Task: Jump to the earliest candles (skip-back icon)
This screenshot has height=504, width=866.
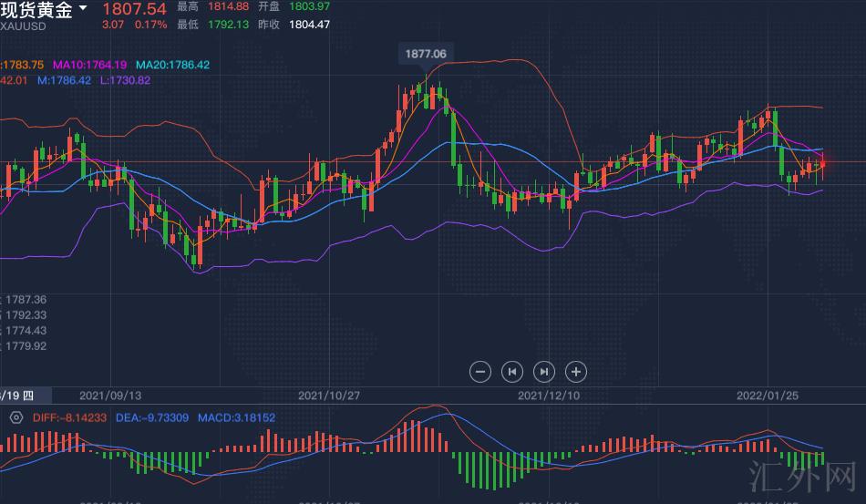Action: 512,371
